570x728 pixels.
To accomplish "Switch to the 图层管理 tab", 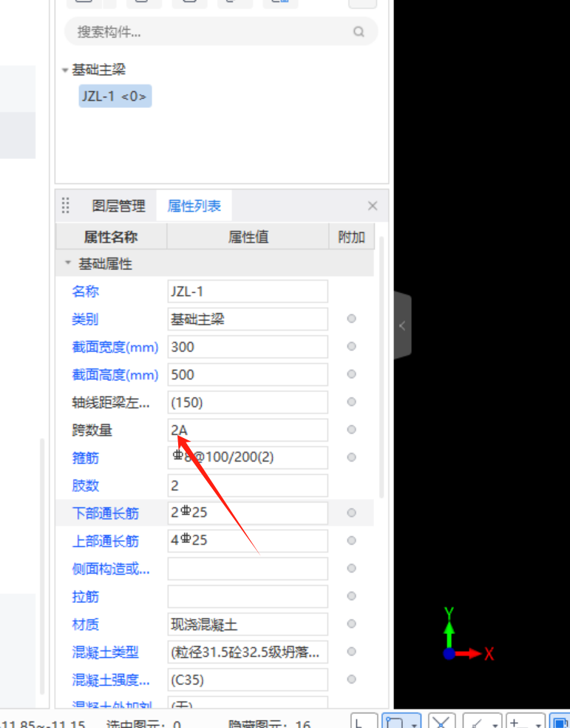I will (118, 206).
